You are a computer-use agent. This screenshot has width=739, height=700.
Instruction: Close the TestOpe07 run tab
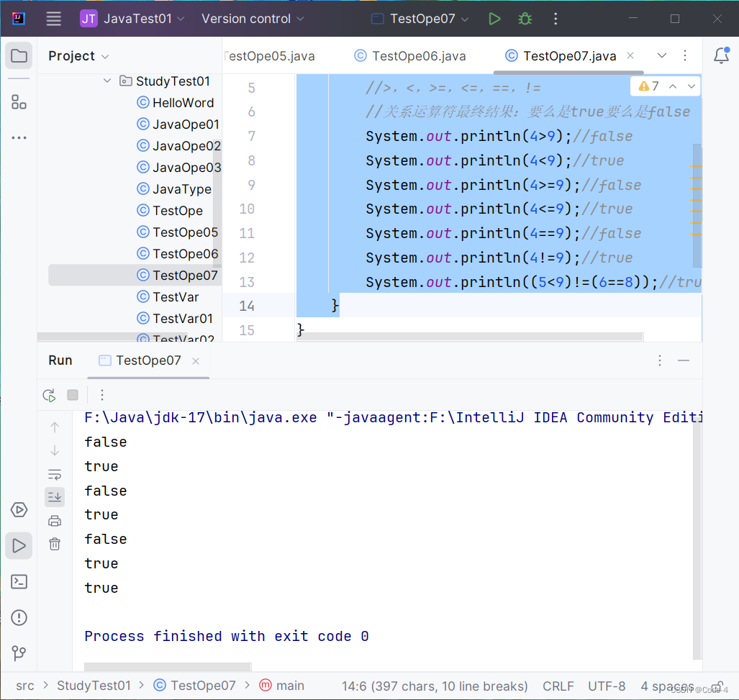196,361
